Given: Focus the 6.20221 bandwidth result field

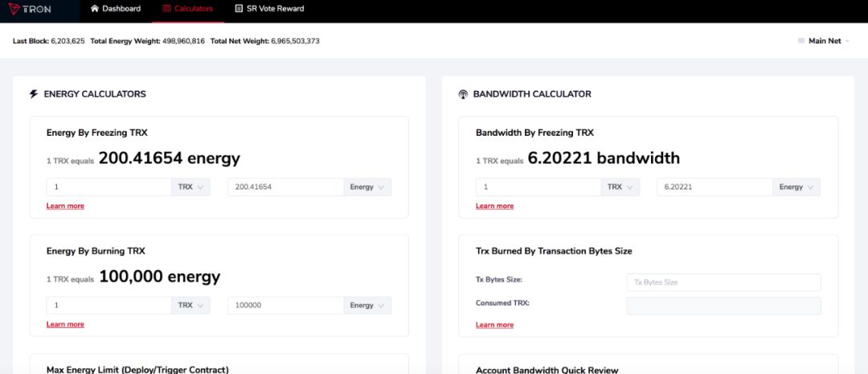Looking at the screenshot, I should pos(715,187).
